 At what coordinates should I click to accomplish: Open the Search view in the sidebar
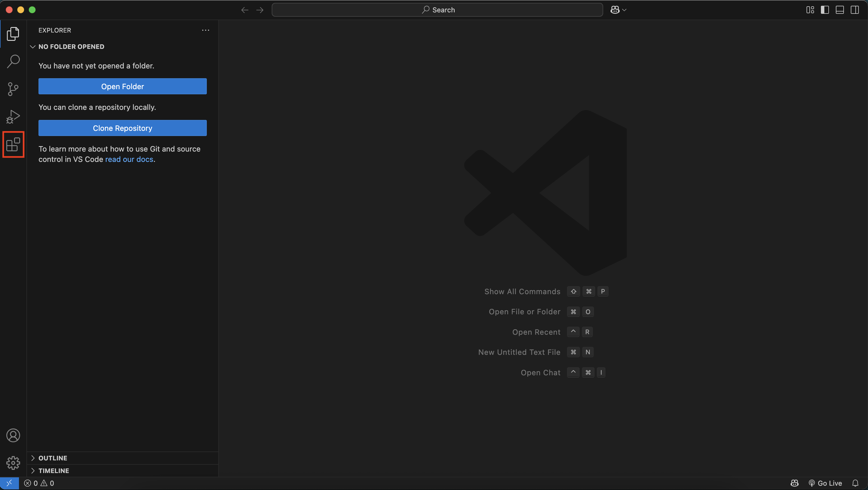point(13,61)
